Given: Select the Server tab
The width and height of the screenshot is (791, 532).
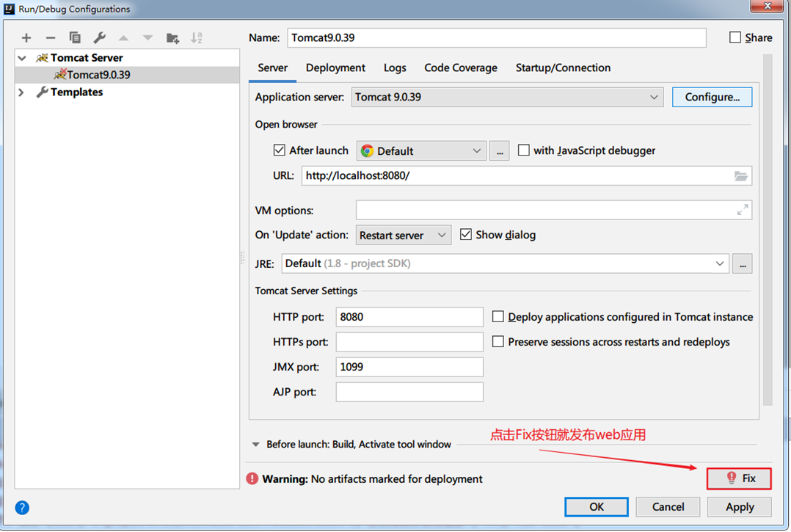Looking at the screenshot, I should click(272, 68).
